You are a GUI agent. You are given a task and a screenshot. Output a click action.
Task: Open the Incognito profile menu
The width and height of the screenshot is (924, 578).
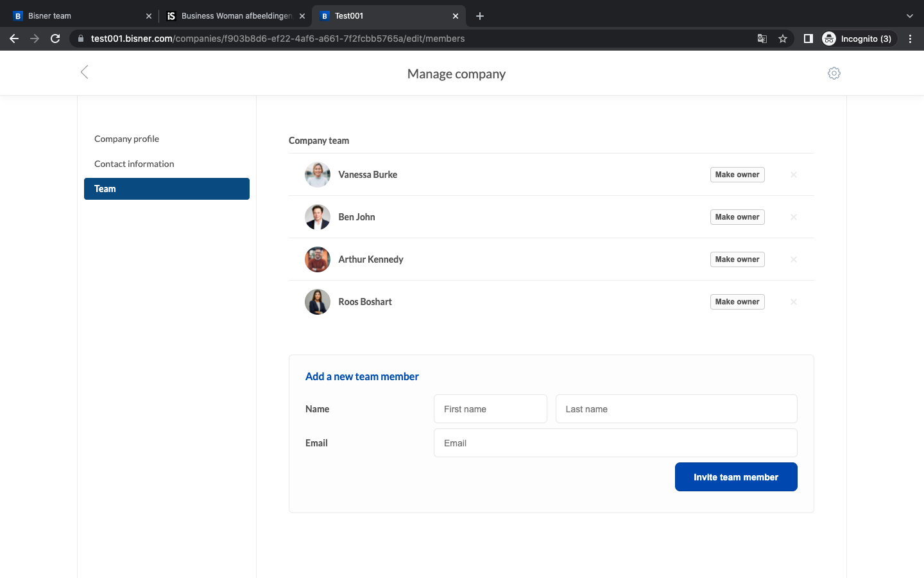pos(859,39)
